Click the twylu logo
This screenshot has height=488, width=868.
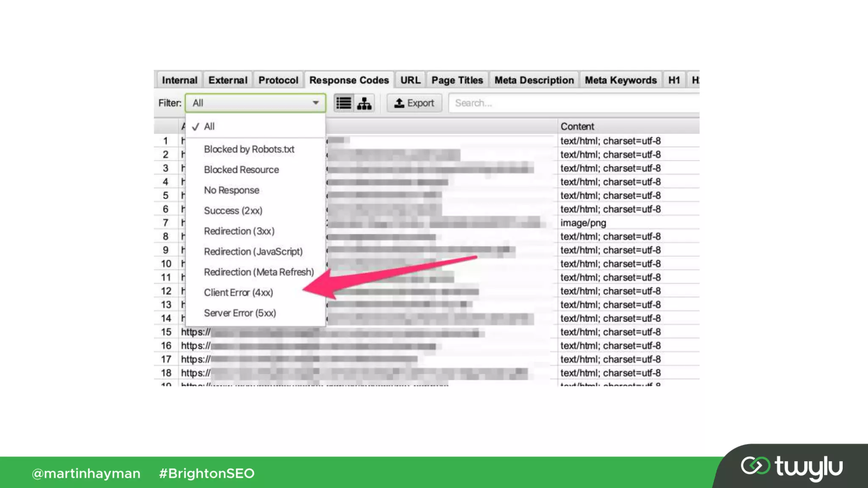click(791, 467)
